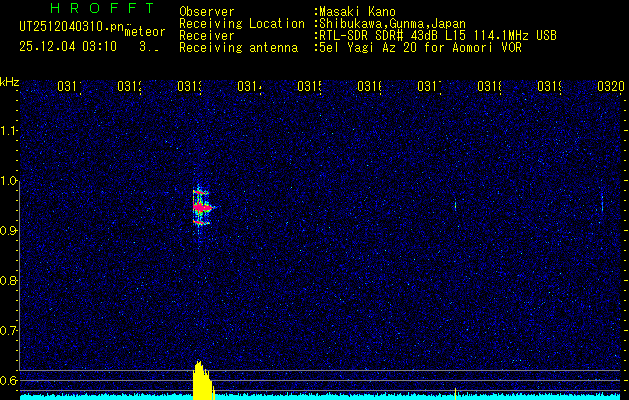The width and height of the screenshot is (629, 400).
Task: Click the HROFFT title text
Action: 103,8
